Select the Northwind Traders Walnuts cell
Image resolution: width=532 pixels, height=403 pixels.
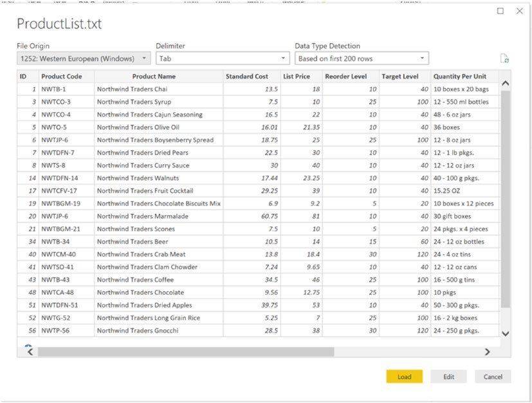tap(159, 178)
